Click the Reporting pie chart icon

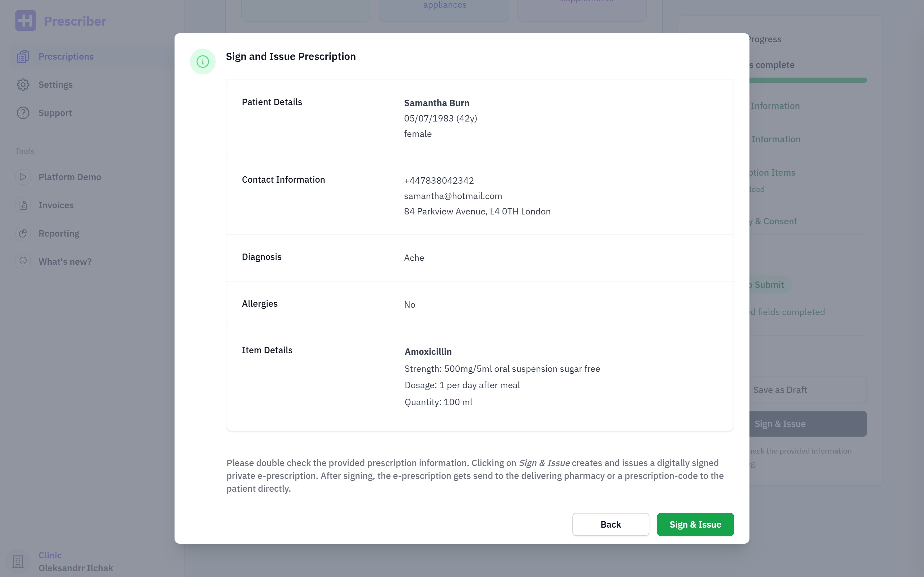point(23,234)
